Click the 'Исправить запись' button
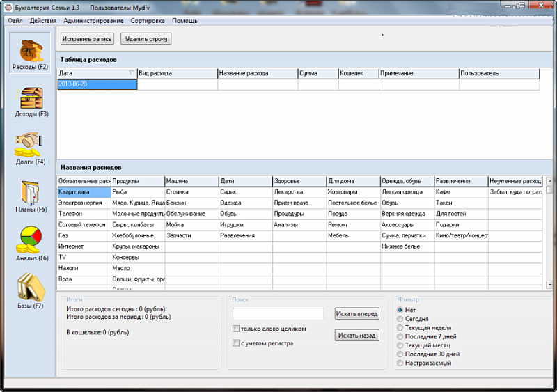557x392 pixels. (x=87, y=39)
